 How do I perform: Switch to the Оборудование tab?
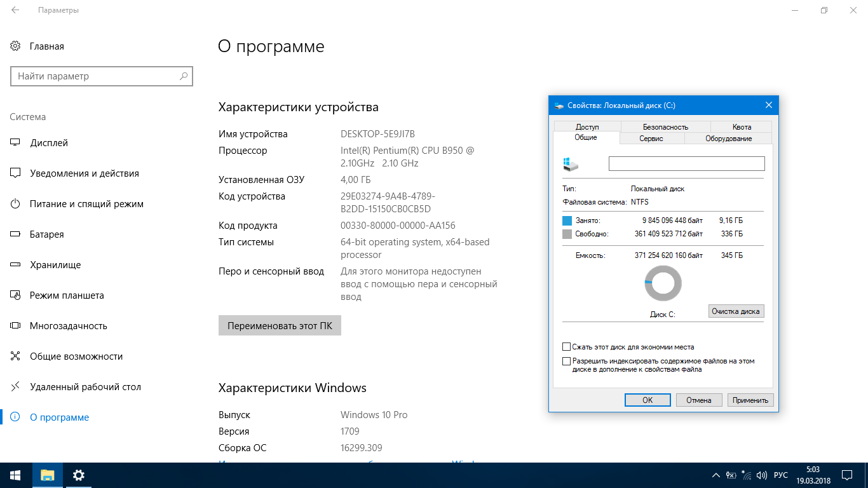pyautogui.click(x=728, y=138)
